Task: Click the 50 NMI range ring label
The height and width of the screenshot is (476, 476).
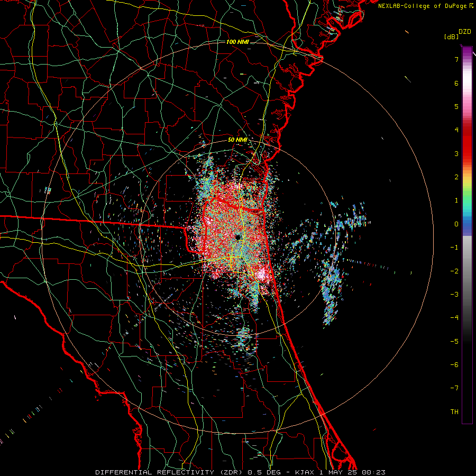Action: (x=237, y=140)
